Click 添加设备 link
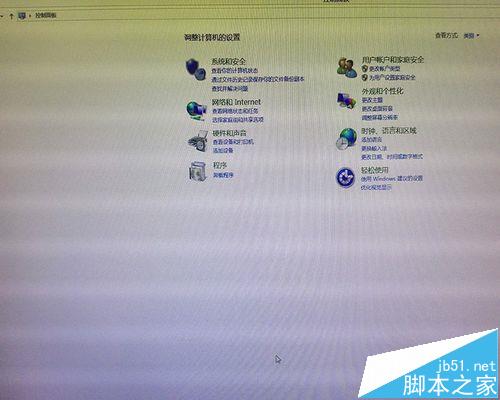The width and height of the screenshot is (500, 400). pyautogui.click(x=223, y=150)
